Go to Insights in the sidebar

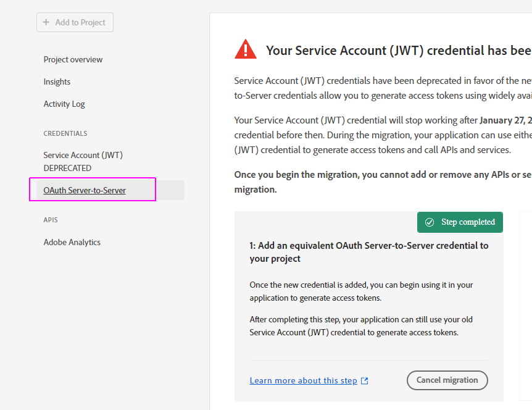57,82
